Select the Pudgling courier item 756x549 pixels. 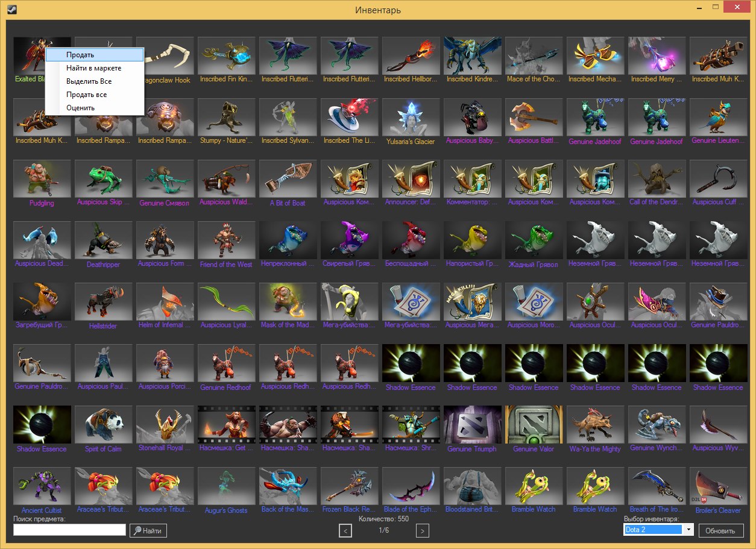click(x=42, y=179)
